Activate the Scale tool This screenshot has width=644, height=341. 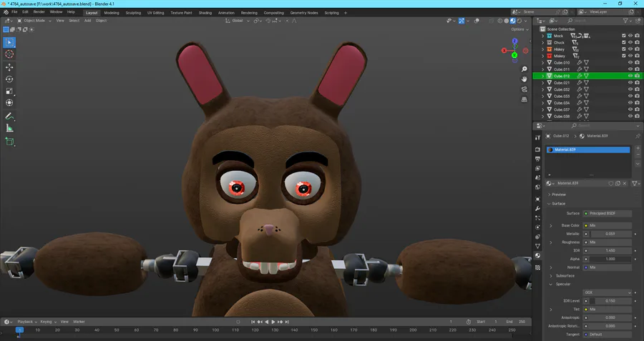(9, 91)
